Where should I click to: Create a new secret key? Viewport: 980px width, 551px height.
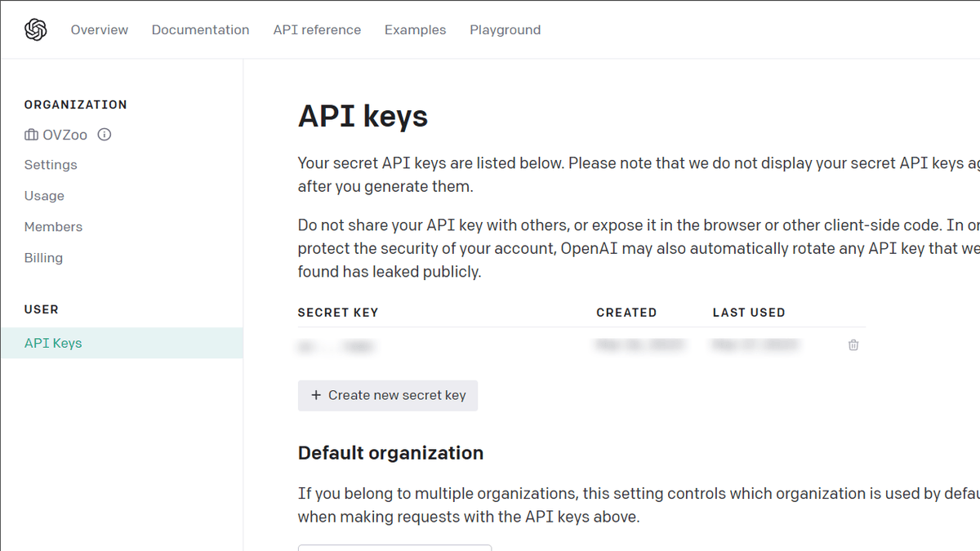point(388,395)
